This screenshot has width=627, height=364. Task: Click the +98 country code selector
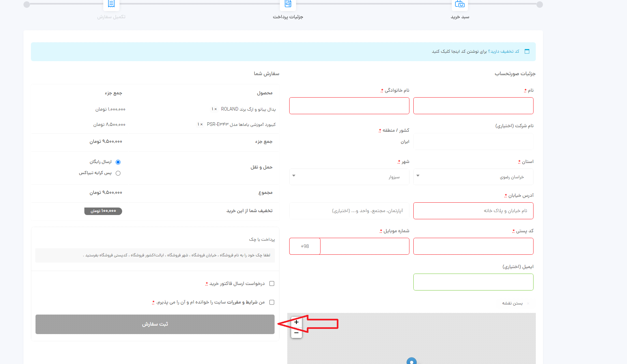pos(305,246)
